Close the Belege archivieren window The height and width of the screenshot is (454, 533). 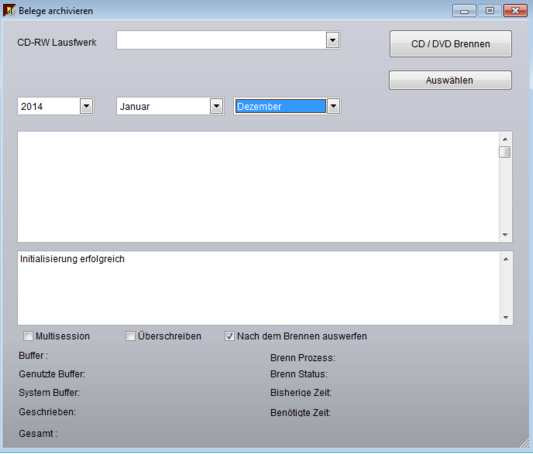(x=515, y=11)
